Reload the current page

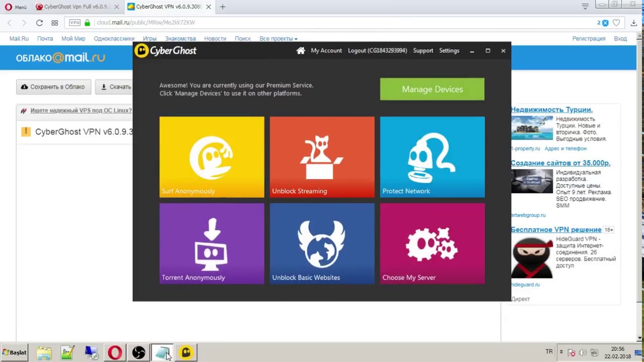pos(39,23)
